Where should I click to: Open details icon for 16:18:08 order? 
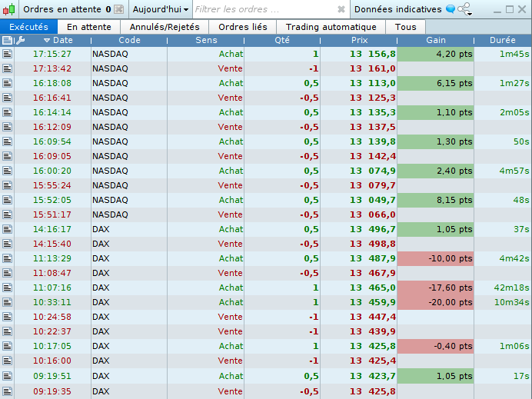click(x=8, y=83)
